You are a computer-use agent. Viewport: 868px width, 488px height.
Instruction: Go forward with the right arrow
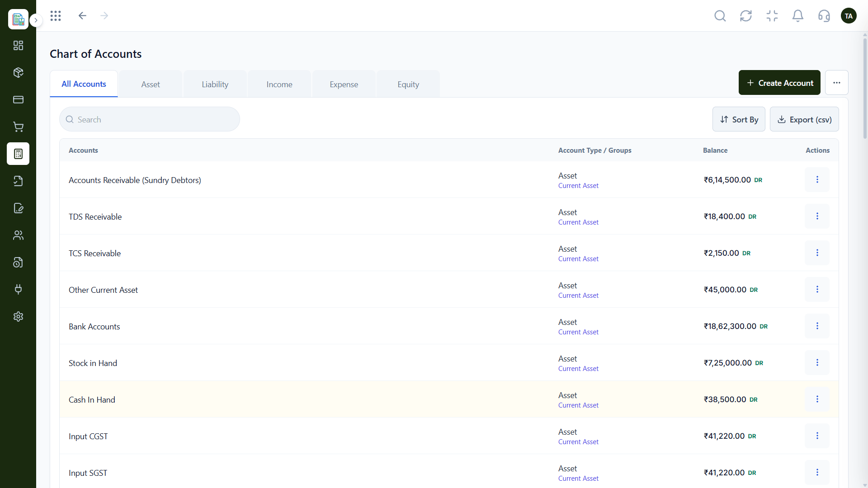tap(104, 16)
